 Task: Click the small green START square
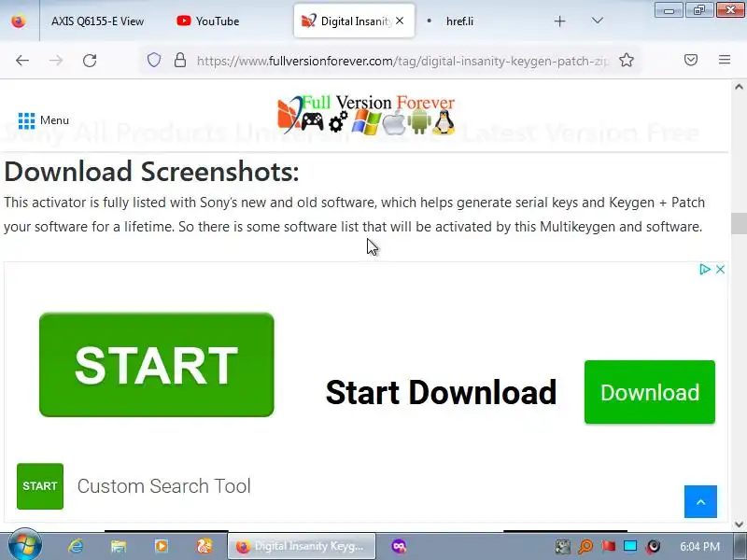click(40, 486)
